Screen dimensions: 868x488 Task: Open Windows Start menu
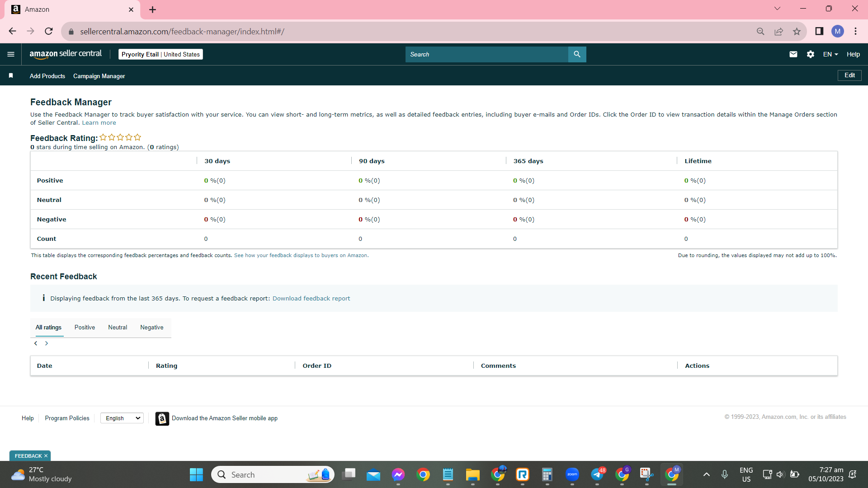pos(196,474)
